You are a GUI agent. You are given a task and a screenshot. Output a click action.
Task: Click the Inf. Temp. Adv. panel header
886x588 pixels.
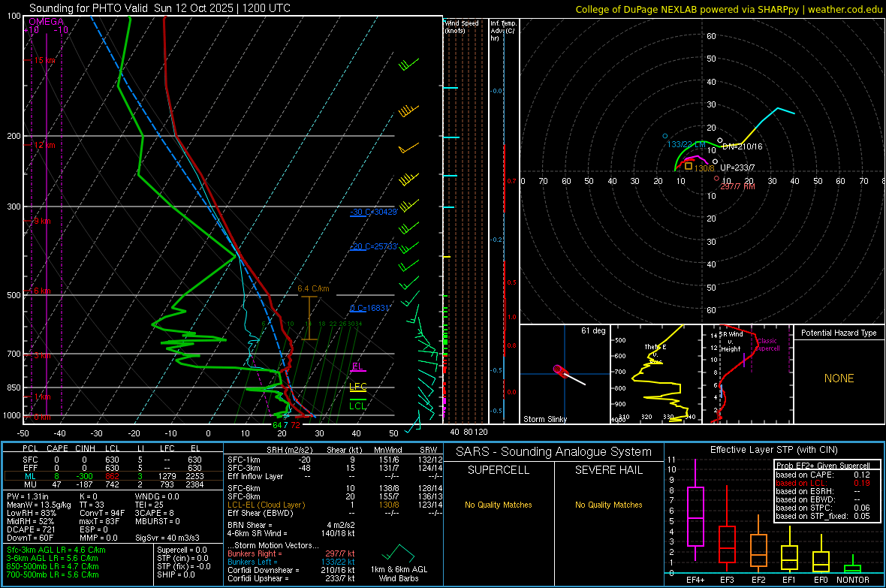[x=504, y=31]
